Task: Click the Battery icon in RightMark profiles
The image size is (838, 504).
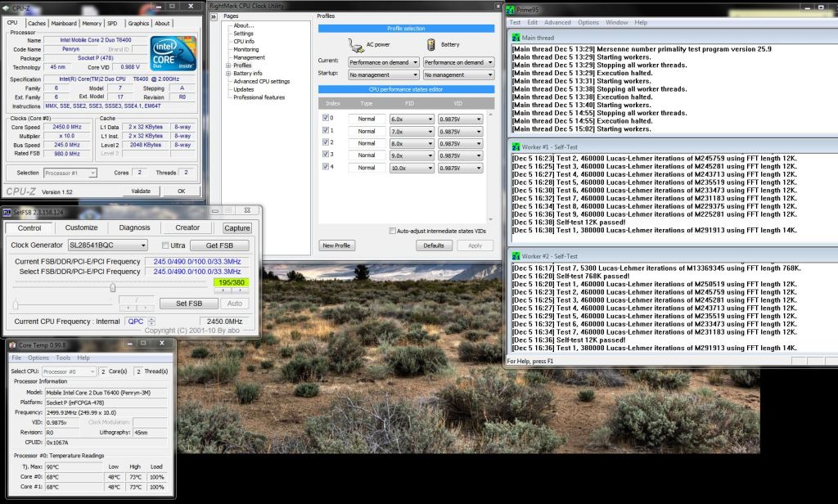Action: tap(430, 45)
